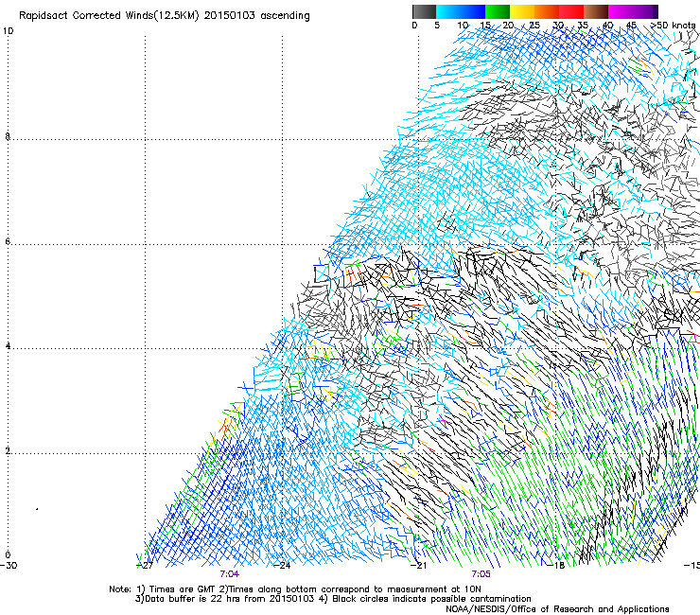Select the green 15-20 knots legend swatch
This screenshot has height=615, width=700.
pos(498,11)
